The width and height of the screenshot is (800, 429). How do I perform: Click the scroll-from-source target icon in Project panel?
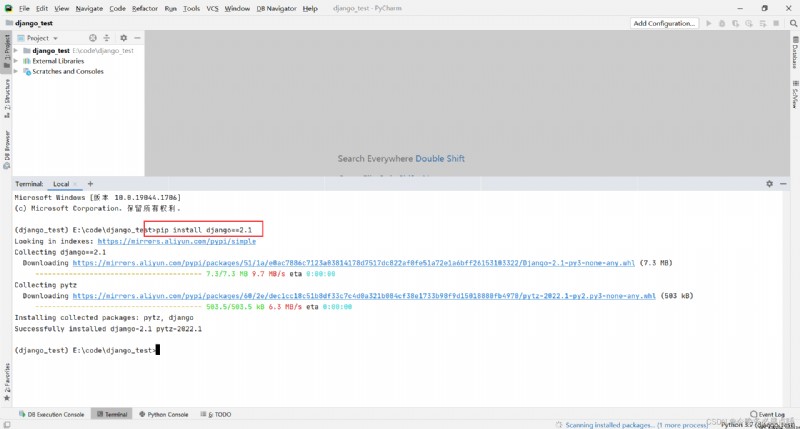[x=92, y=38]
